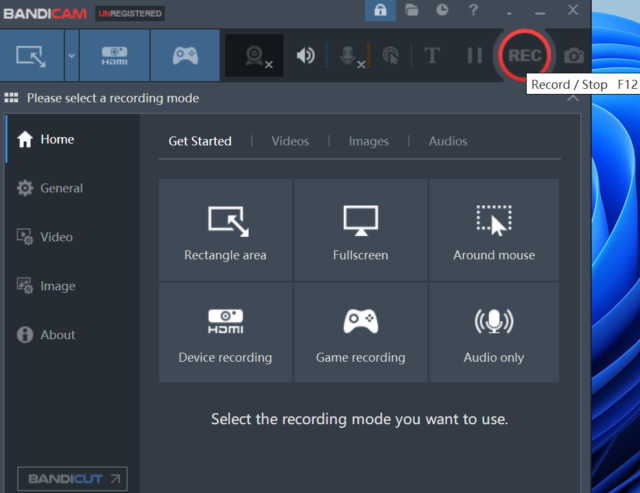Viewport: 640px width, 493px height.
Task: Choose the Game recording tile
Action: 360,333
